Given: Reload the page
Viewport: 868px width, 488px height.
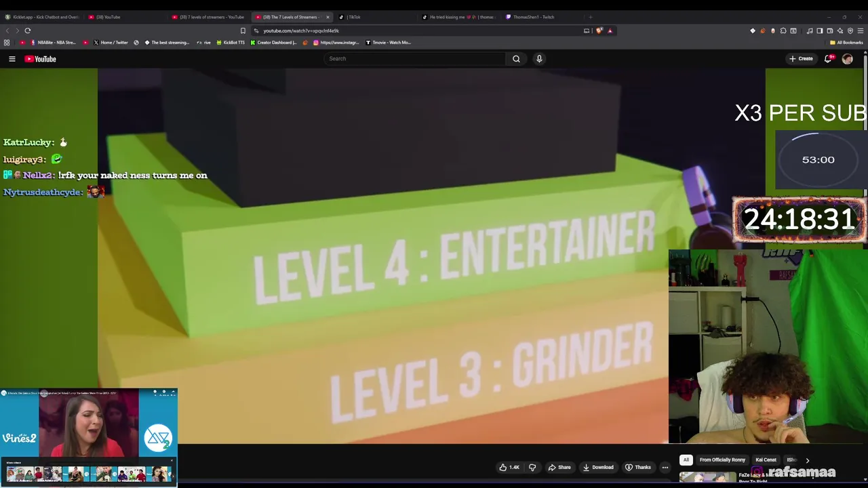Looking at the screenshot, I should coord(28,30).
